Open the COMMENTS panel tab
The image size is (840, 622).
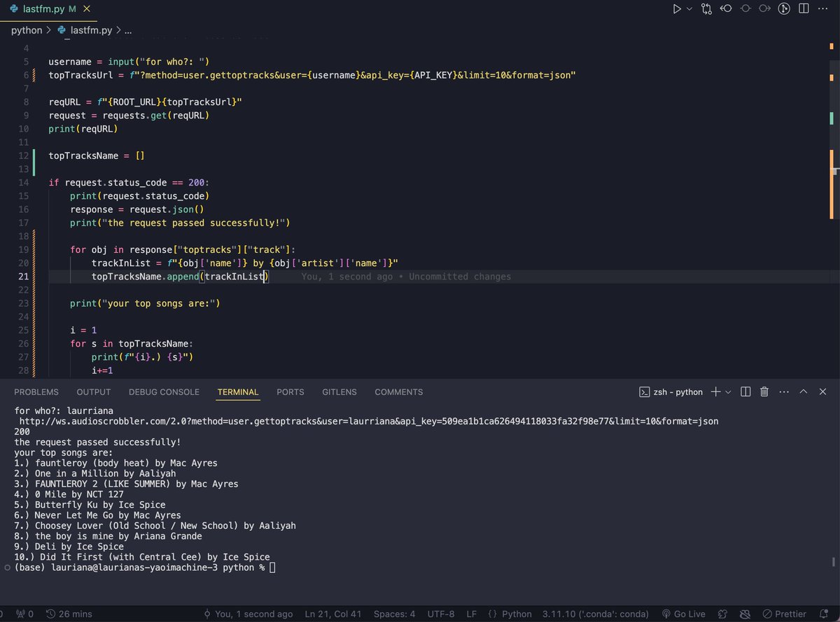(x=399, y=392)
